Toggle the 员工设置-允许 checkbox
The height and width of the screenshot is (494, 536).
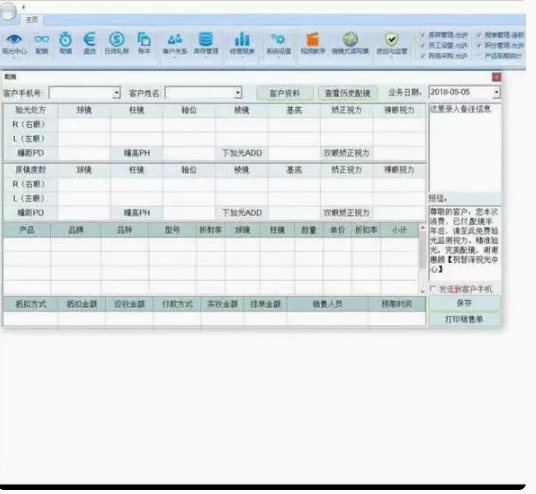[423, 45]
